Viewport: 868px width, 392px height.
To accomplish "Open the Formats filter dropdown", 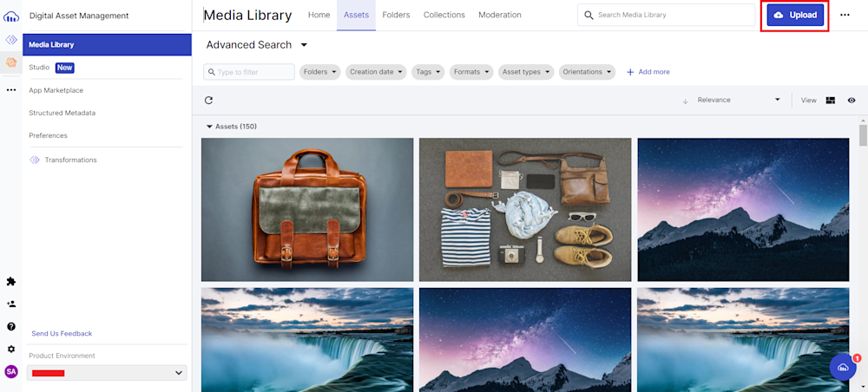I will coord(471,72).
